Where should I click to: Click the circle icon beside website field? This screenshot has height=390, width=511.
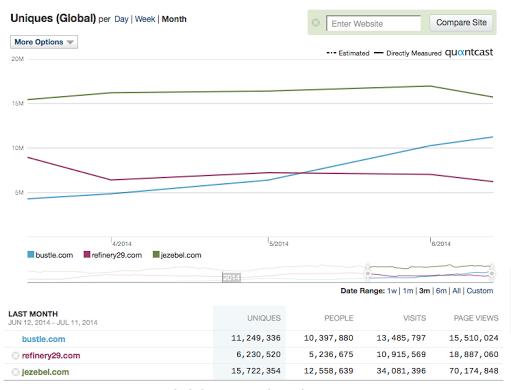316,23
